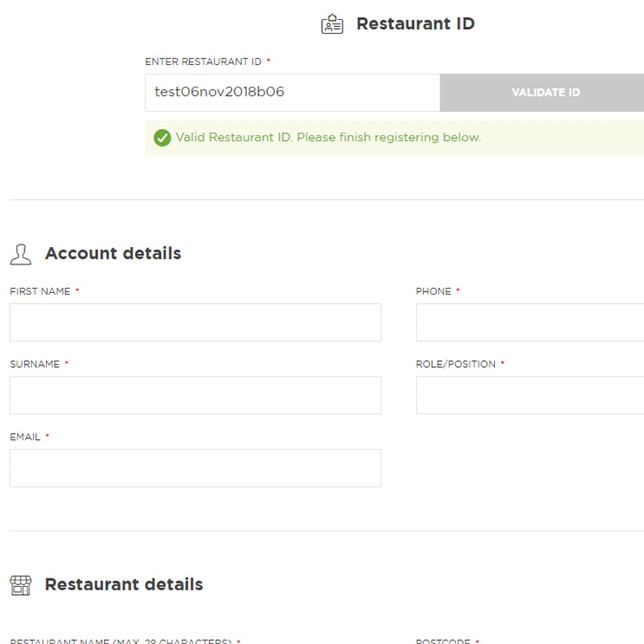This screenshot has height=644, width=644.
Task: Click the Phone field label
Action: click(433, 291)
